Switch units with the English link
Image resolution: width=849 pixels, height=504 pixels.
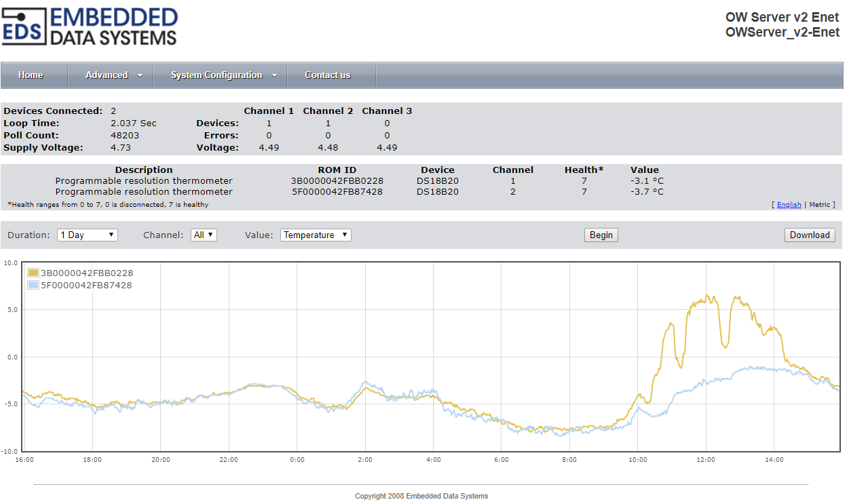(x=789, y=204)
